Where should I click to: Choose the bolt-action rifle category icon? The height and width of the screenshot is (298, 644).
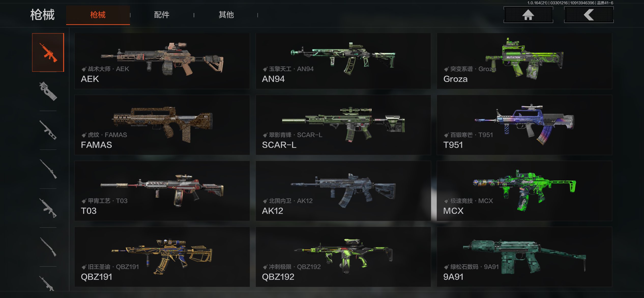point(48,169)
